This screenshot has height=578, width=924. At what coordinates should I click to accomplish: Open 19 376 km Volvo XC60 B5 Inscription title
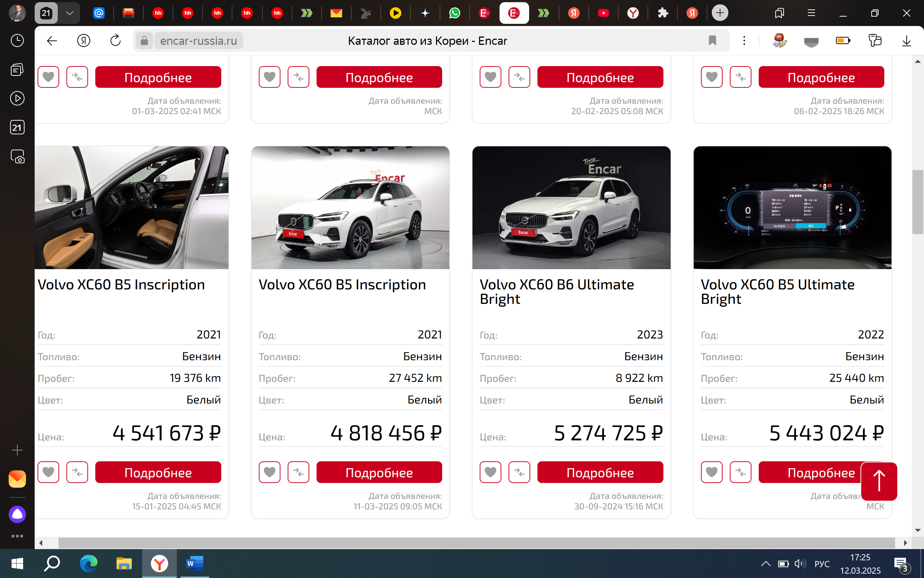click(121, 284)
